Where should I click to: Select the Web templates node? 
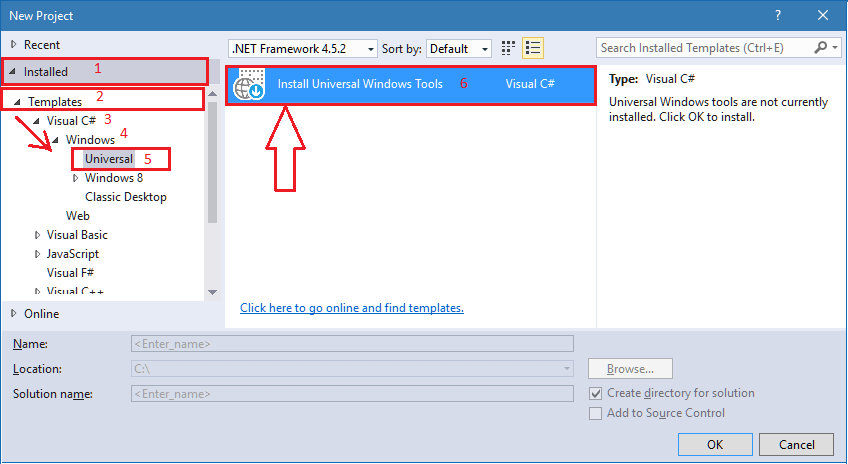(78, 216)
